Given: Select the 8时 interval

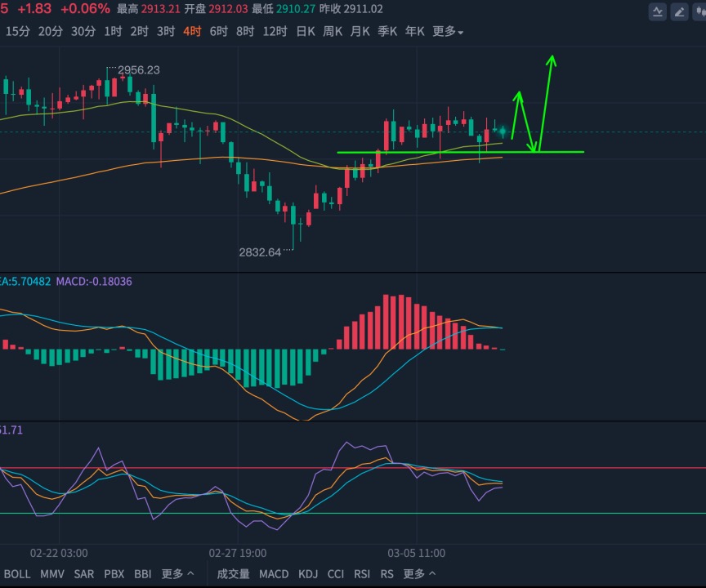Looking at the screenshot, I should (245, 31).
